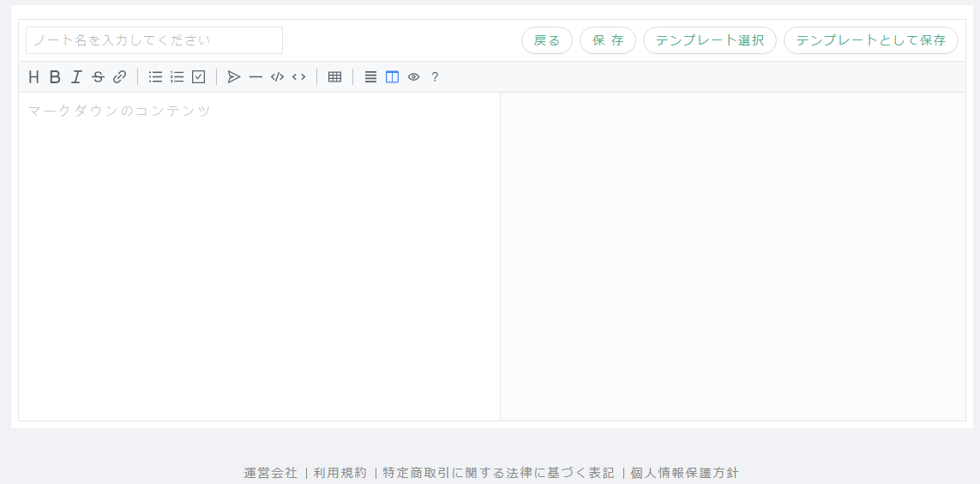The image size is (980, 484).
Task: Insert a heading with the H icon
Action: (33, 77)
